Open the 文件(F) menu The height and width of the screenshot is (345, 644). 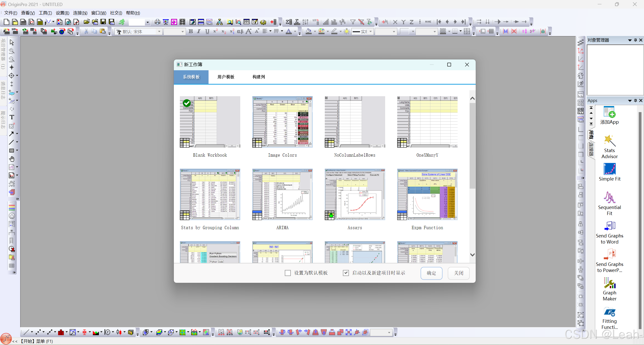pos(11,13)
